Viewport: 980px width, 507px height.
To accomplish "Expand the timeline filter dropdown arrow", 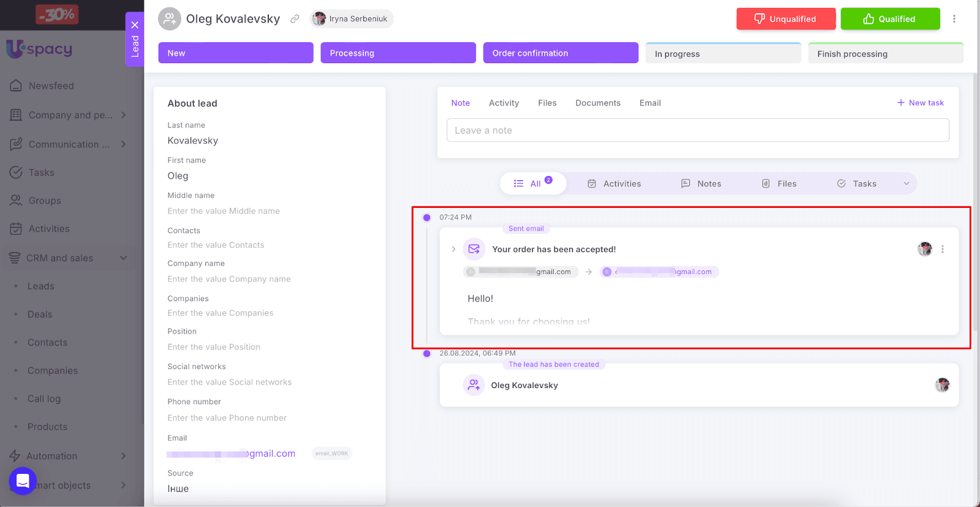I will pos(907,184).
